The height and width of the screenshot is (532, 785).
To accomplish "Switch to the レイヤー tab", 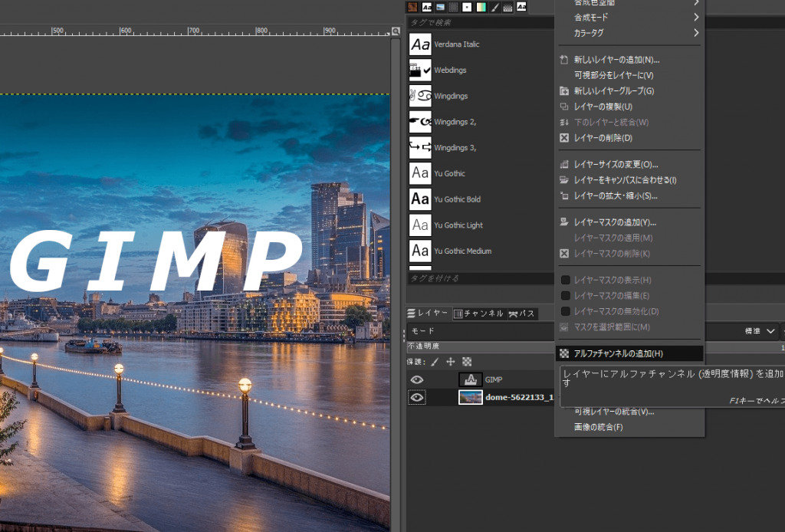I will tap(428, 314).
